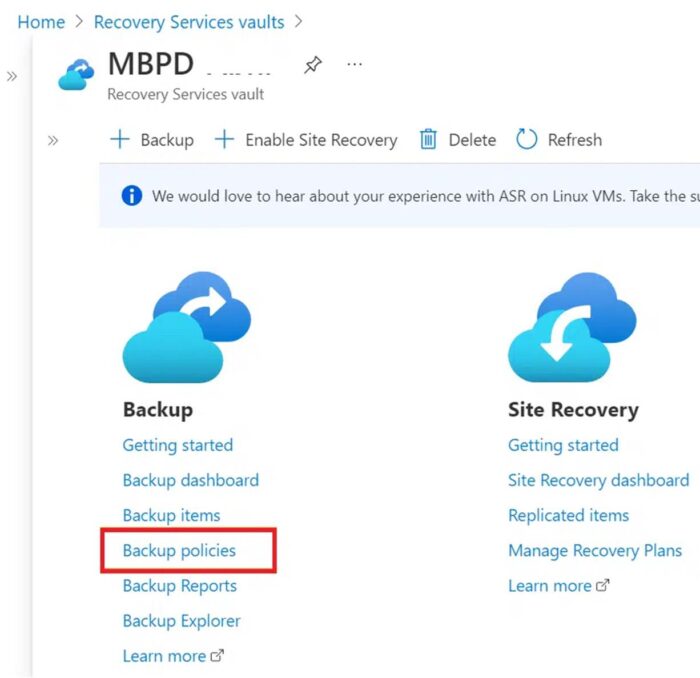700x678 pixels.
Task: Open the Site Recovery dashboard link
Action: coord(599,480)
